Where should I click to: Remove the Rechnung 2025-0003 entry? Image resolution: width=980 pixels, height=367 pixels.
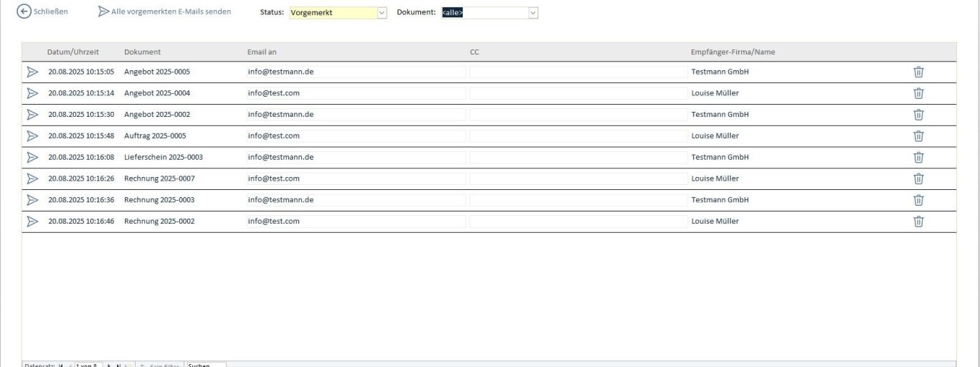pyautogui.click(x=918, y=200)
